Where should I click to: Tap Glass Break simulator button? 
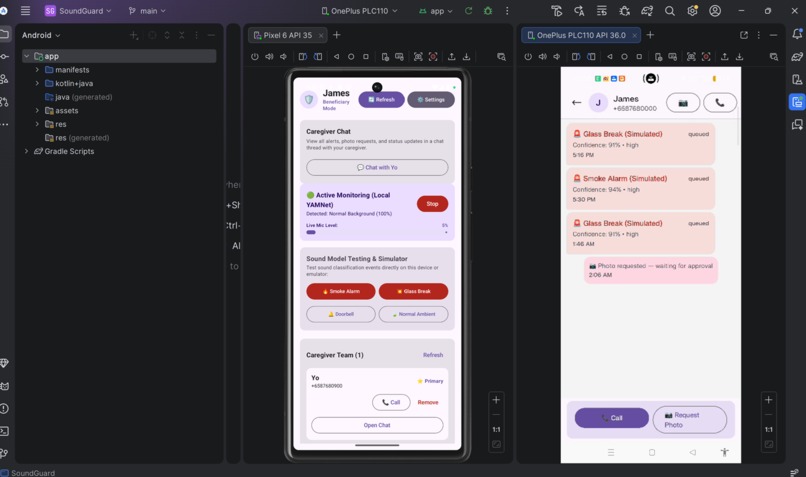pyautogui.click(x=413, y=291)
